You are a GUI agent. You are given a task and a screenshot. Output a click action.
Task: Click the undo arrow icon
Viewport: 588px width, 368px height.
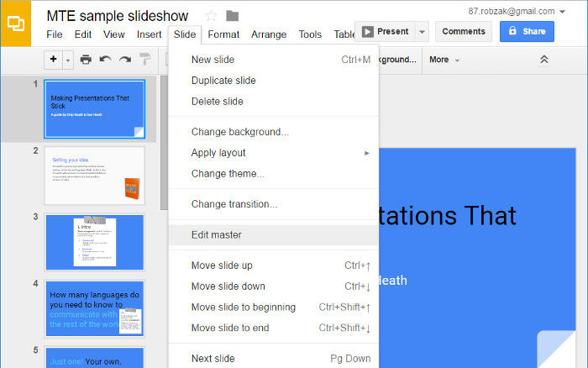click(x=105, y=60)
